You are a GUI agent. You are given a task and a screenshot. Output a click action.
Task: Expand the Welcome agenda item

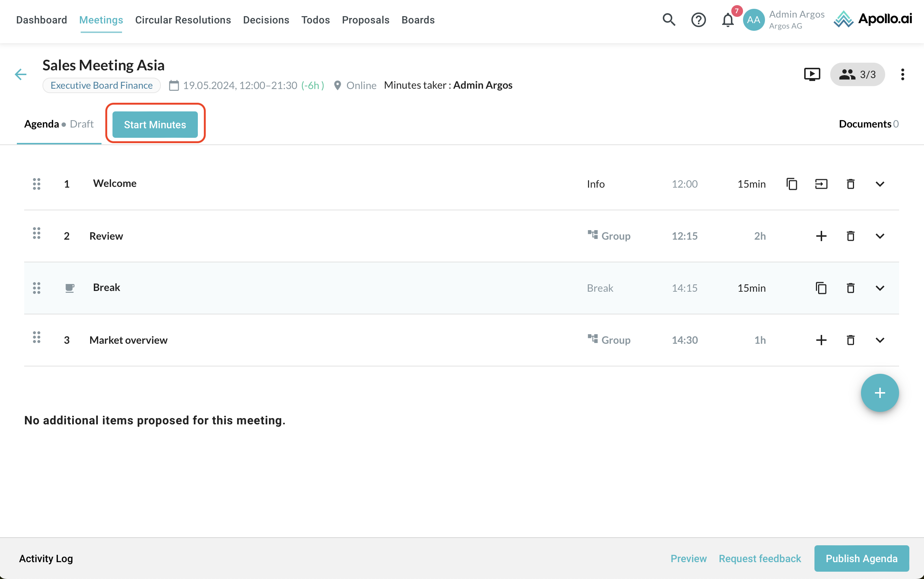tap(880, 184)
